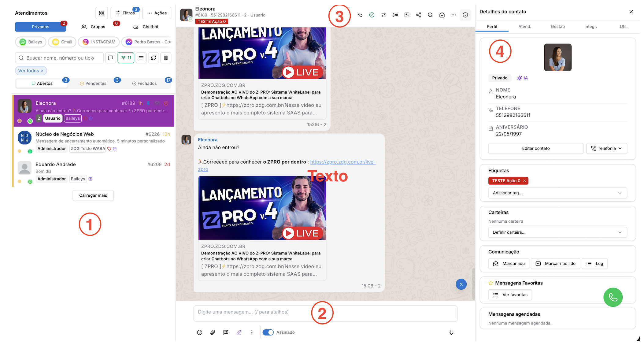Open vertical dots menu in message toolbar
Image resolution: width=644 pixels, height=345 pixels.
(252, 332)
